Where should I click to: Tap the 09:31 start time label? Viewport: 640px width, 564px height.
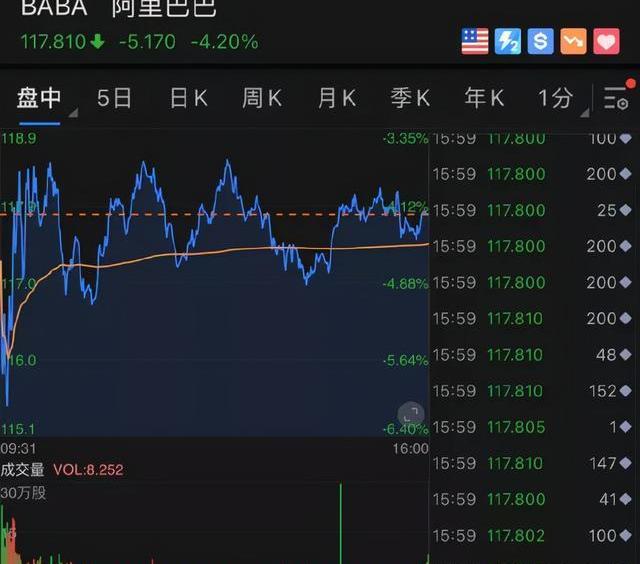tap(18, 449)
